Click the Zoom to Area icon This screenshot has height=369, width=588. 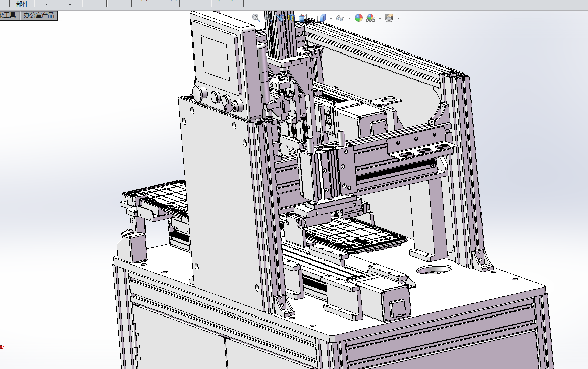tap(268, 18)
